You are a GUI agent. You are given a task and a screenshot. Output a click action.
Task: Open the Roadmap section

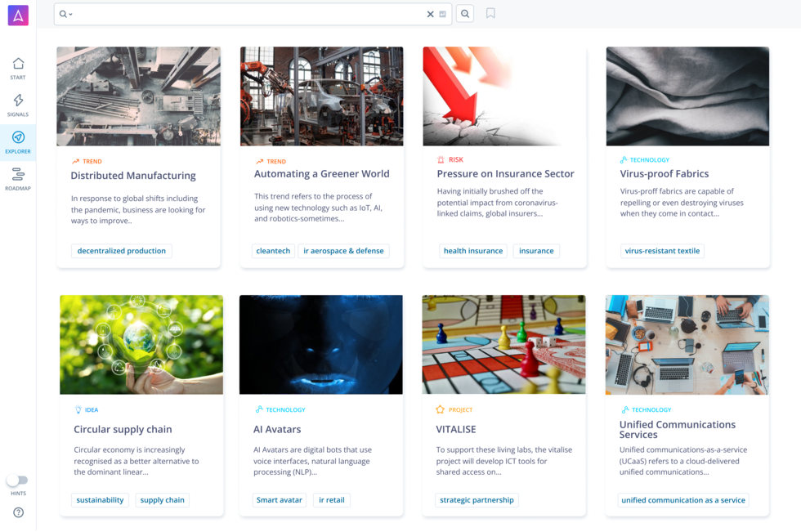(x=18, y=179)
